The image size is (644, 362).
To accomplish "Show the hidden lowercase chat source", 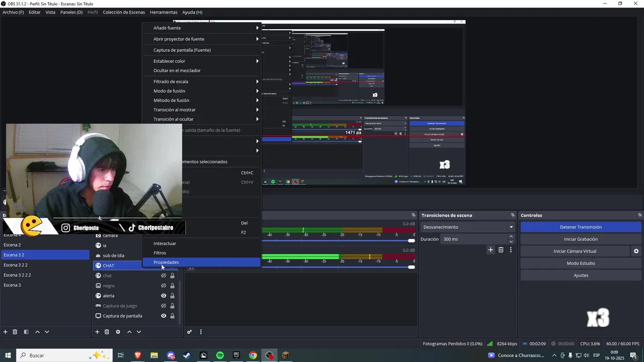I will 164,276.
